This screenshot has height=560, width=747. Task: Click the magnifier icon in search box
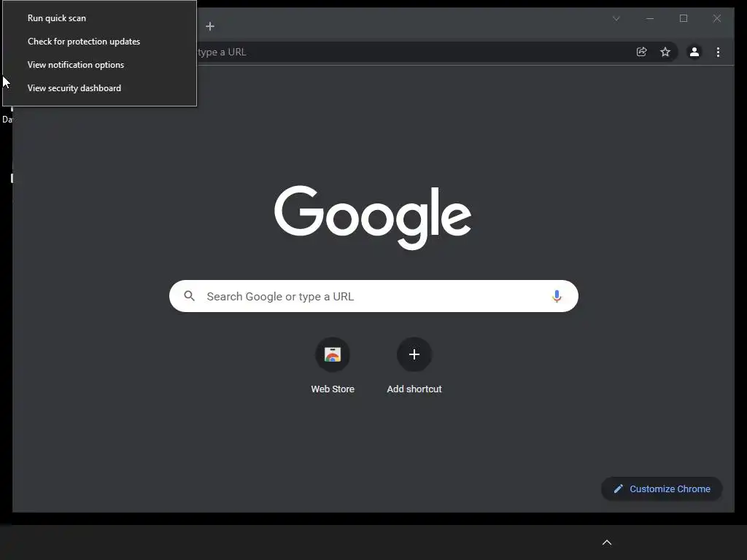(x=189, y=296)
